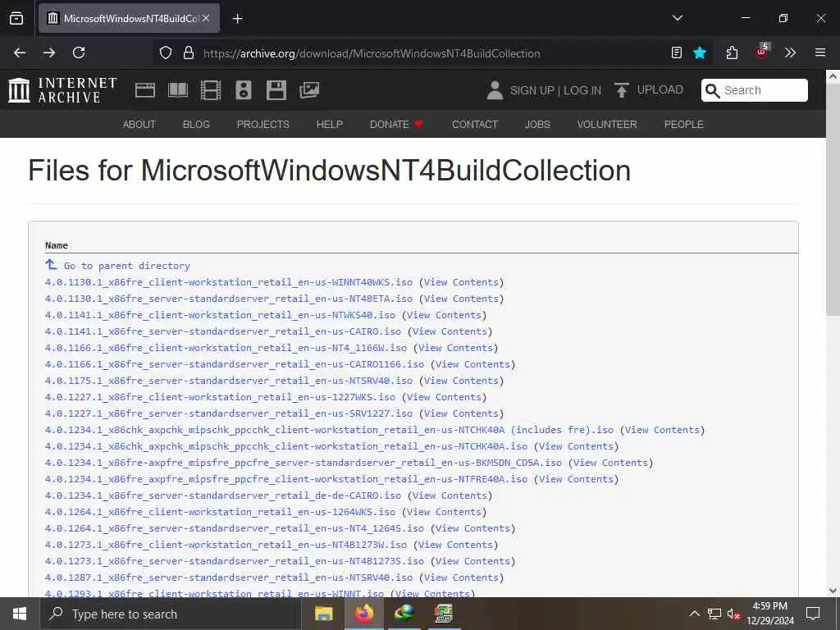This screenshot has height=630, width=840.
Task: Open the JOBS menu item
Action: click(537, 125)
